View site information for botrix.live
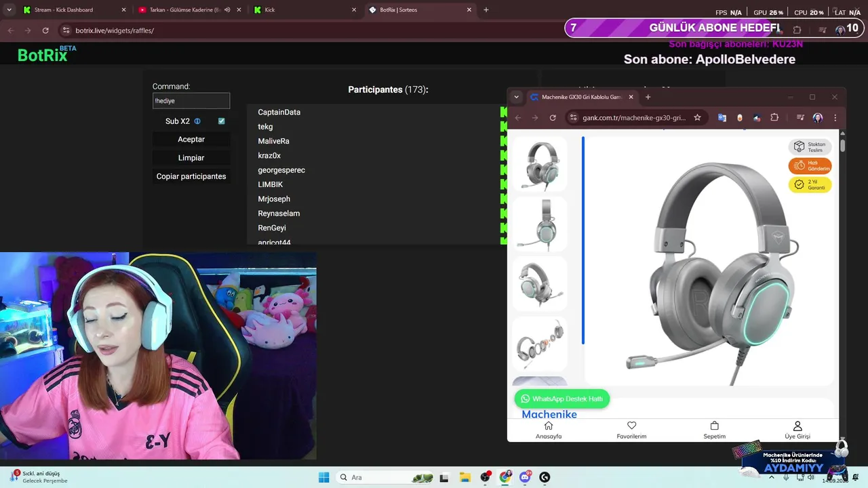The width and height of the screenshot is (868, 488). click(x=66, y=30)
